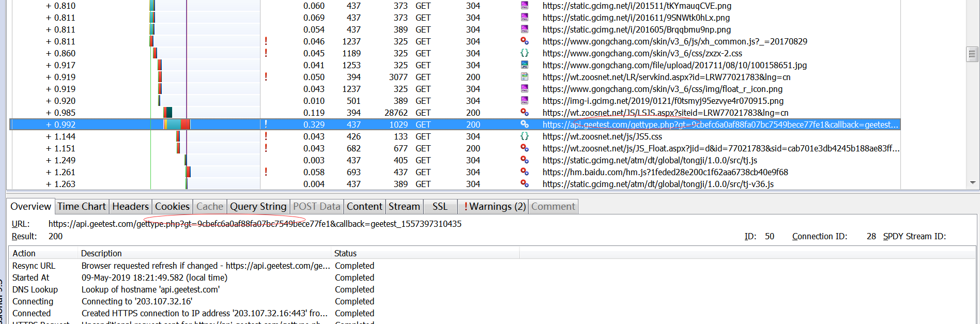Click the CSS braces icon for zxzx-2.css
The height and width of the screenshot is (324, 980).
pyautogui.click(x=524, y=53)
